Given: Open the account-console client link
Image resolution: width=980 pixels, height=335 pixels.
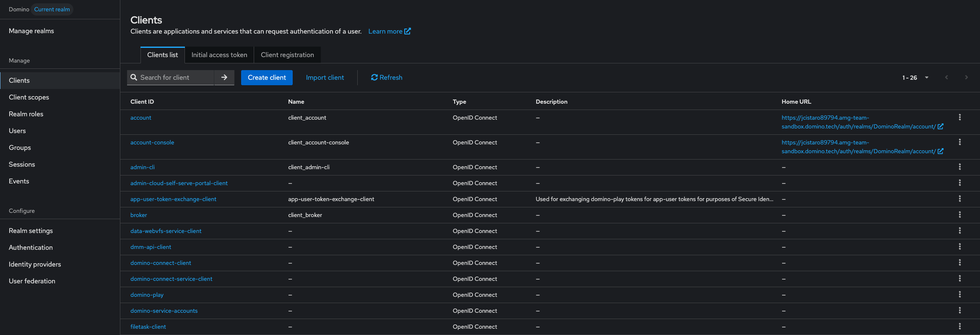Looking at the screenshot, I should pos(152,142).
